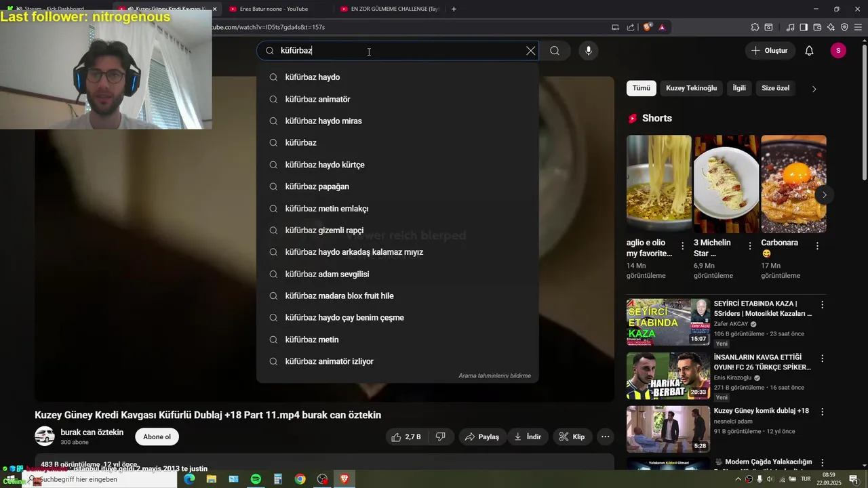The height and width of the screenshot is (488, 868).
Task: Open options for SEYİRCİ ETABINDA KAZA video
Action: (823, 305)
